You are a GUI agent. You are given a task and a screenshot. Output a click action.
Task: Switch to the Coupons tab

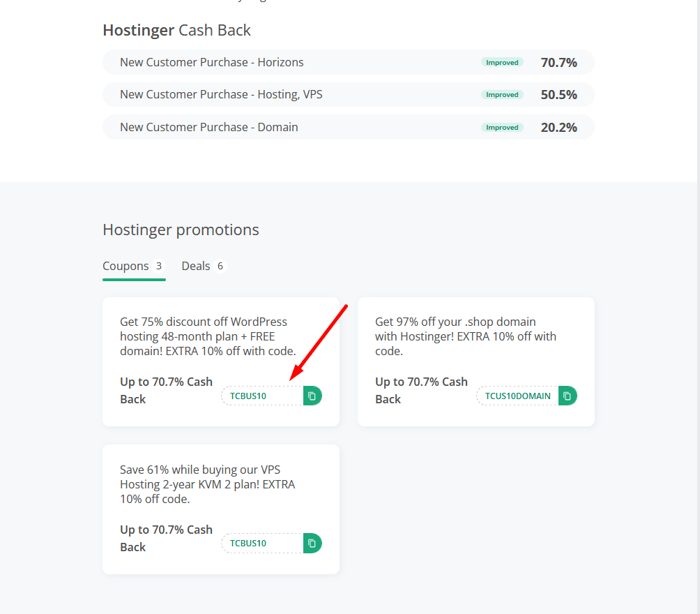(126, 266)
